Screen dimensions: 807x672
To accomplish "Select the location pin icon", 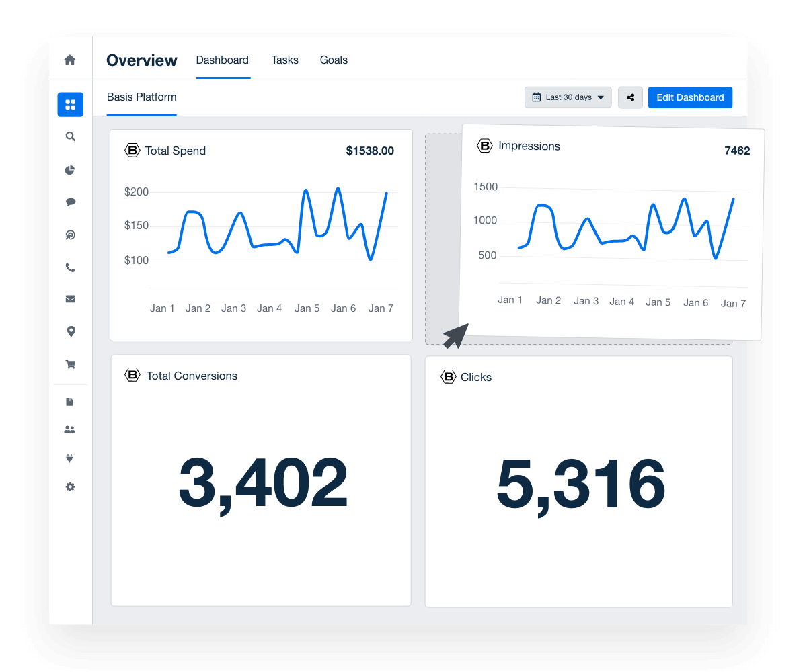I will 70,331.
